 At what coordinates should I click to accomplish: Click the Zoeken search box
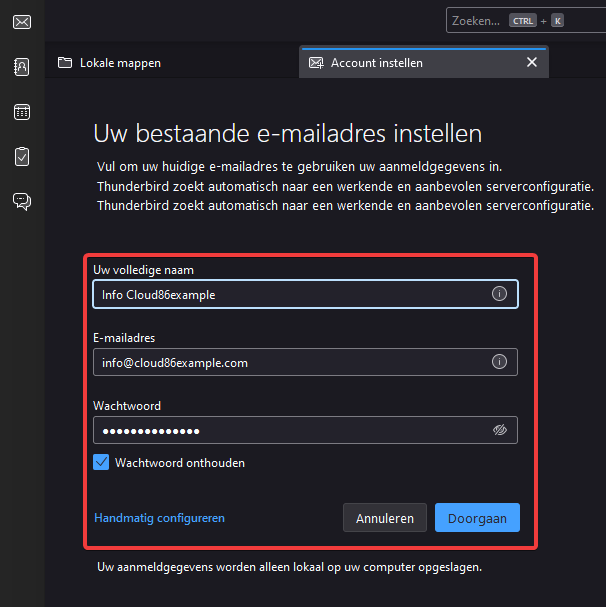tap(526, 21)
